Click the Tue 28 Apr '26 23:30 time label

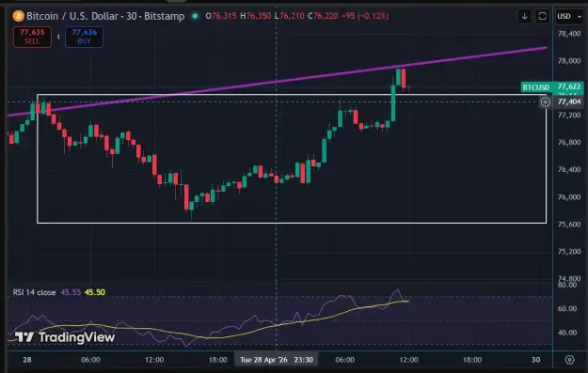277,360
